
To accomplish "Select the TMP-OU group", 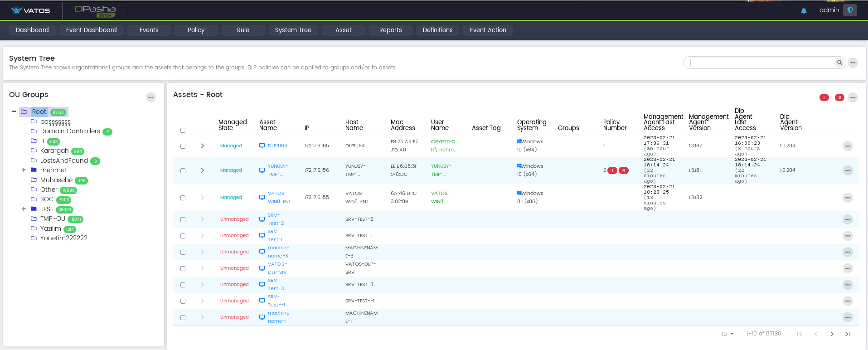I will pos(53,219).
